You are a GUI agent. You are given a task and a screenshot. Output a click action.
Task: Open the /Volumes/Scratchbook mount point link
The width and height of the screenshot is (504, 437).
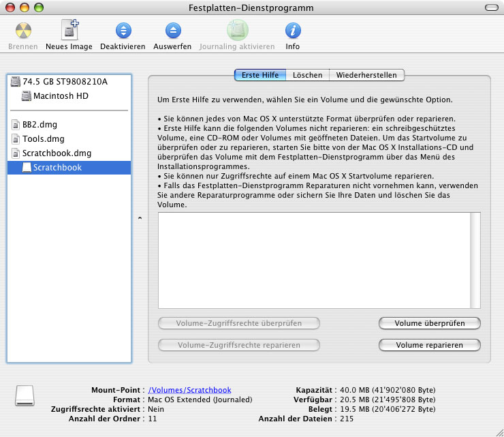click(189, 390)
